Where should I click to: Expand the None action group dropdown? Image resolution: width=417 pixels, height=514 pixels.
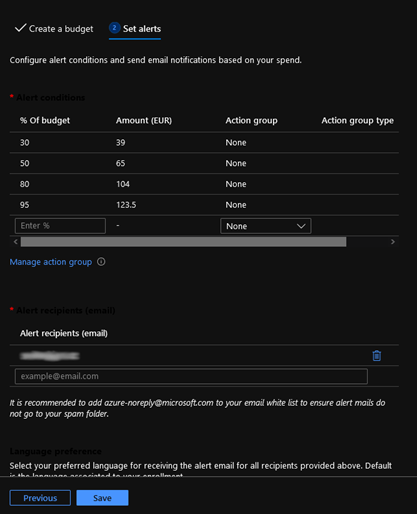tap(266, 226)
